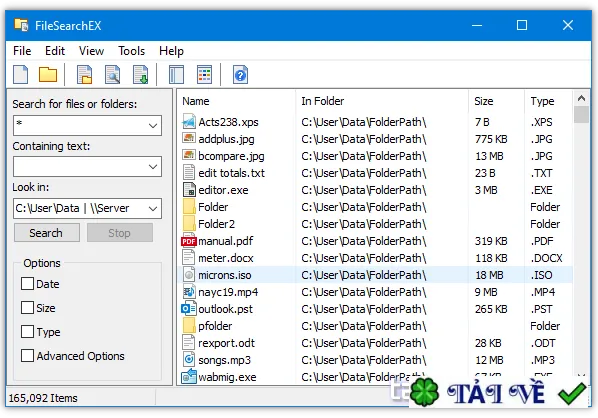598x418 pixels.
Task: Select the Folder row name
Action: point(213,207)
